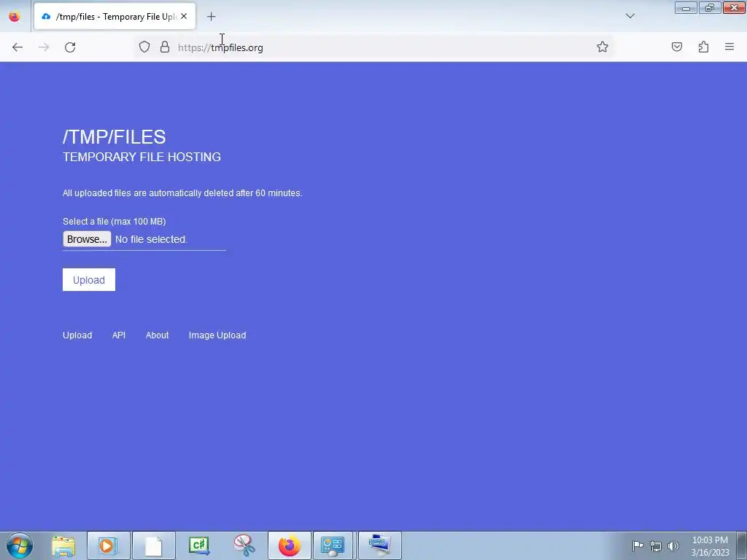Open the keyboard computer taskbar icon
Image resolution: width=747 pixels, height=560 pixels.
point(379,545)
